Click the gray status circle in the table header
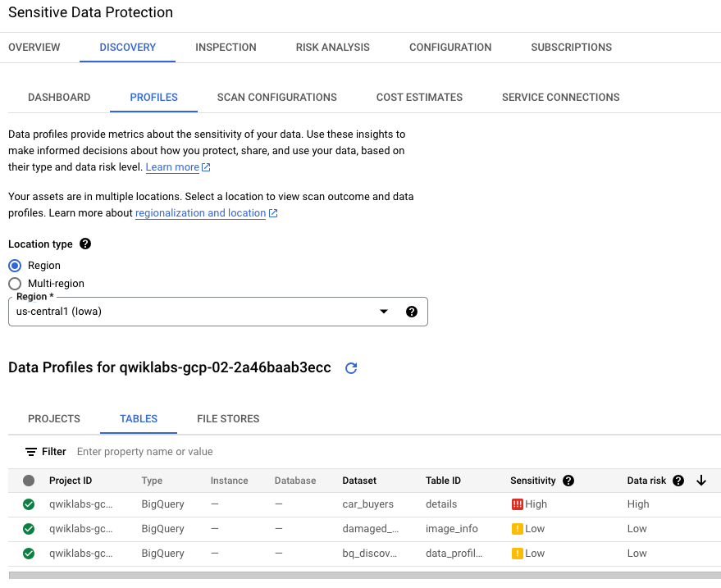 [29, 481]
